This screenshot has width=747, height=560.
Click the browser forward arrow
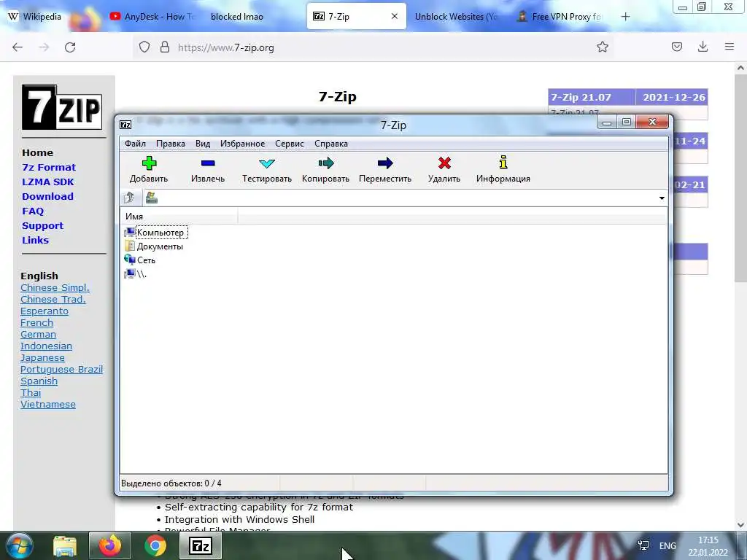(44, 47)
